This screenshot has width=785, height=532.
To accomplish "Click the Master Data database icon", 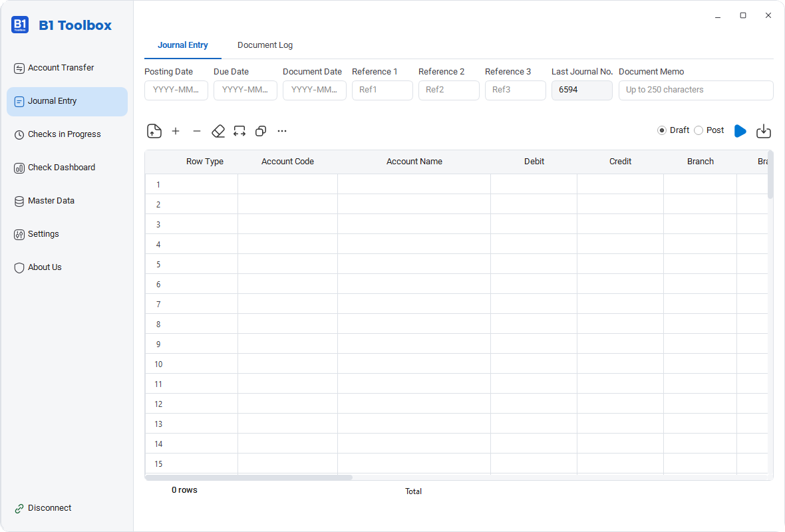I will pyautogui.click(x=19, y=201).
